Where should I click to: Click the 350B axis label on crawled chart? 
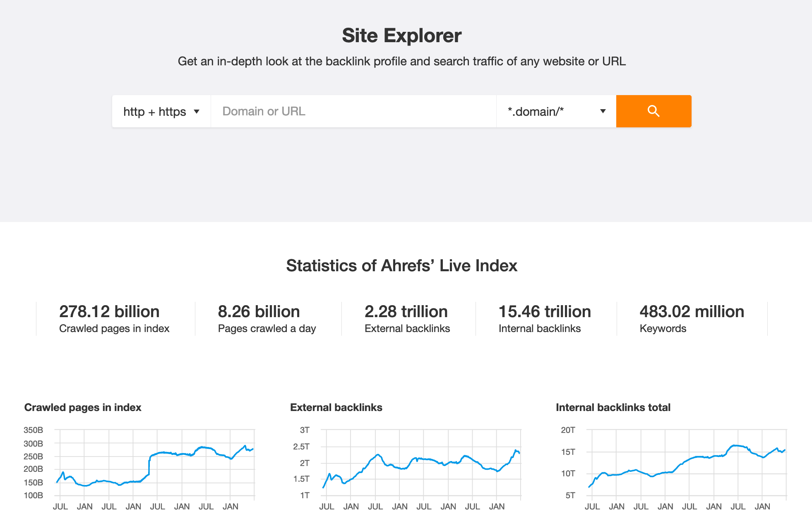click(x=33, y=430)
